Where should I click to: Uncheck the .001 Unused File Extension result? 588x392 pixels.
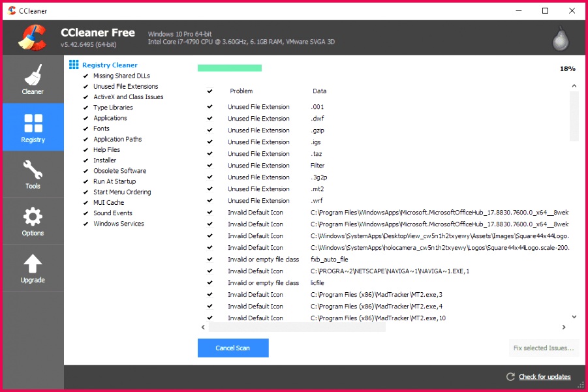tap(209, 106)
